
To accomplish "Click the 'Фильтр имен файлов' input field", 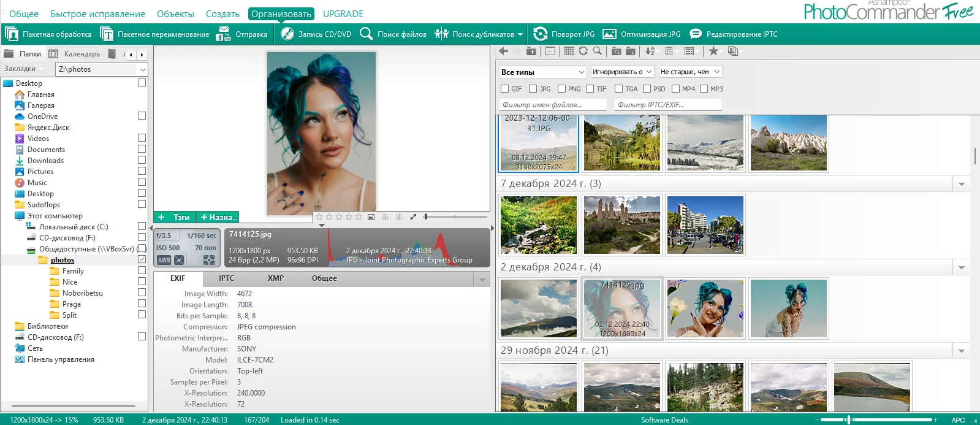I will pyautogui.click(x=553, y=105).
